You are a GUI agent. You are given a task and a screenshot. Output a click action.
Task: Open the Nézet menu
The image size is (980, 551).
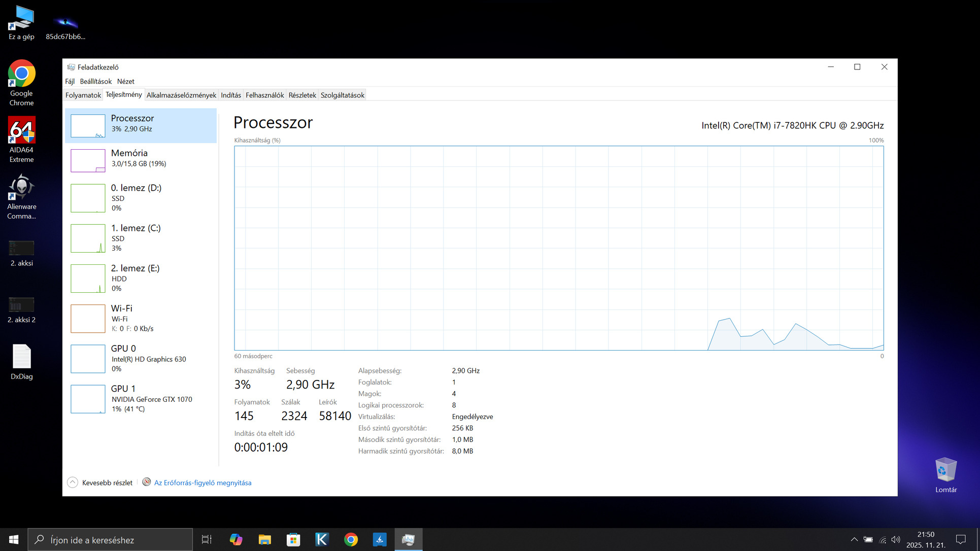tap(125, 81)
